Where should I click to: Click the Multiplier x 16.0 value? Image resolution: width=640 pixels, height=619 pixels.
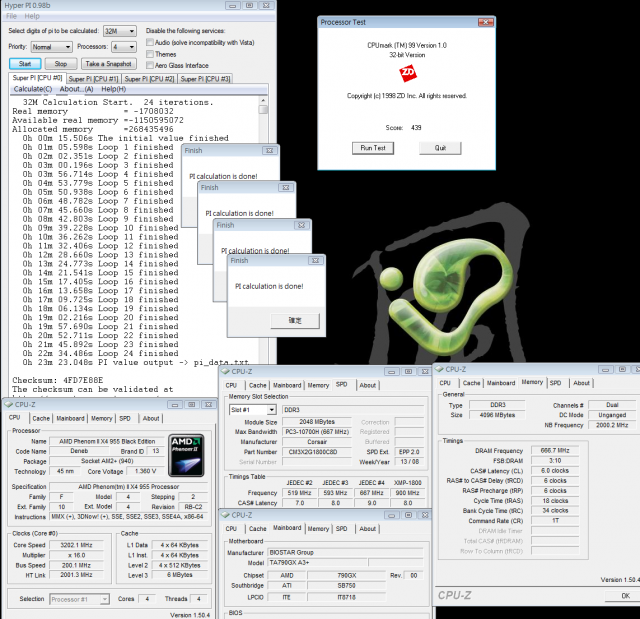click(76, 555)
